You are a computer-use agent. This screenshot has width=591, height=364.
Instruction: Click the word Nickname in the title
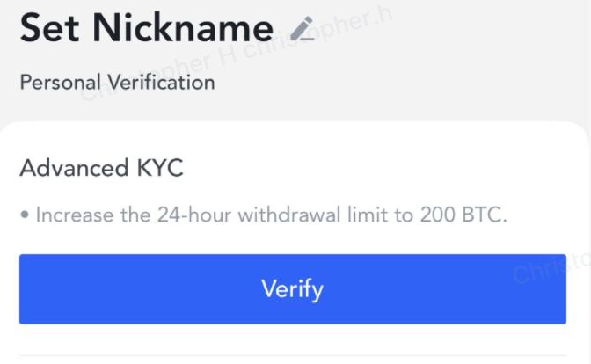pyautogui.click(x=183, y=28)
